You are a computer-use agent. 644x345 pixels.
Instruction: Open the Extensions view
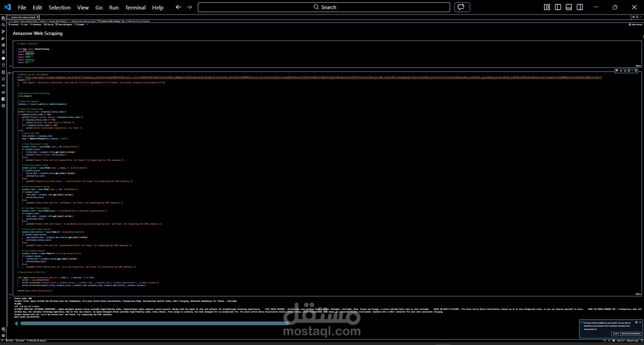[3, 45]
